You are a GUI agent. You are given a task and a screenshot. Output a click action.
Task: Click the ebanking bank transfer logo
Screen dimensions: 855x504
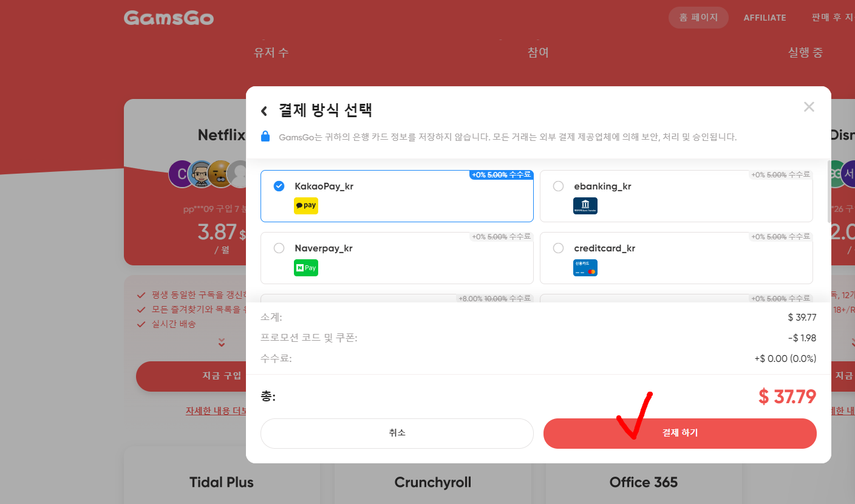(585, 206)
